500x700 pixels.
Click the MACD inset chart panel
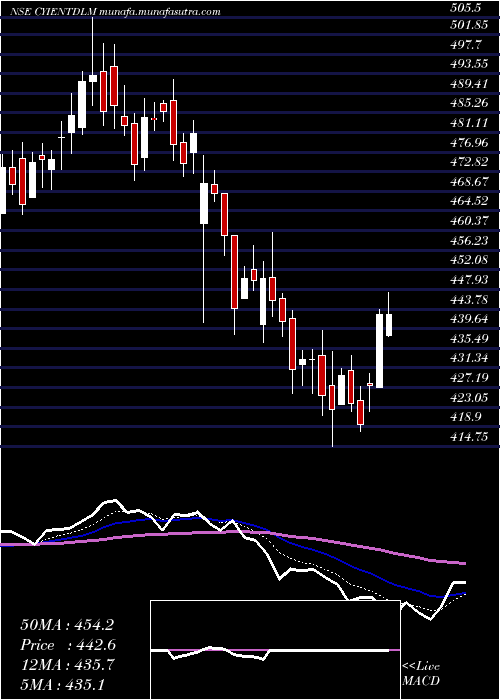tap(275, 650)
